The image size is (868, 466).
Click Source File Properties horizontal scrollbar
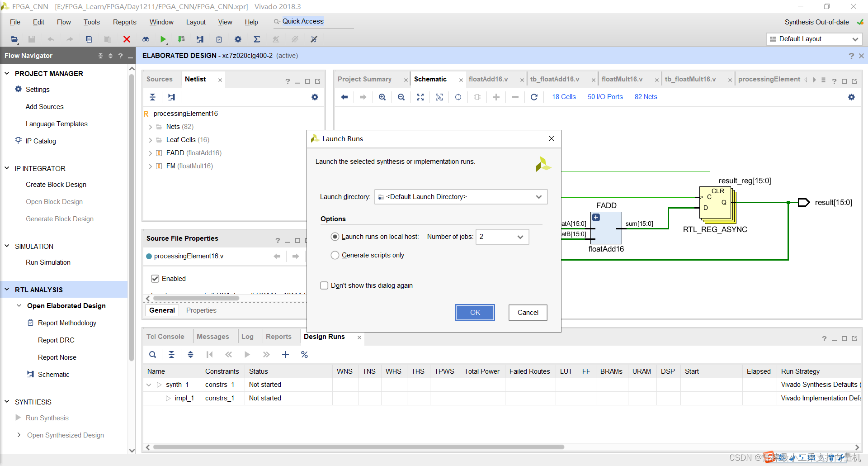pos(196,298)
